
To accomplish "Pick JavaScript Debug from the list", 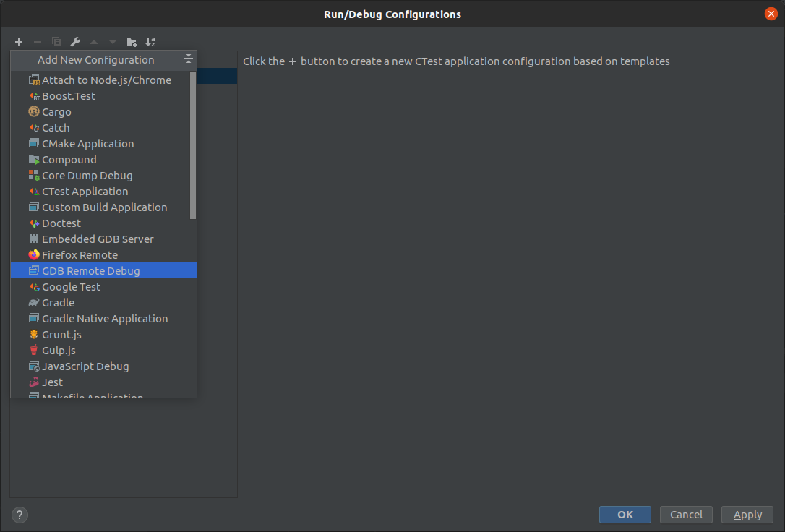I will (103, 366).
